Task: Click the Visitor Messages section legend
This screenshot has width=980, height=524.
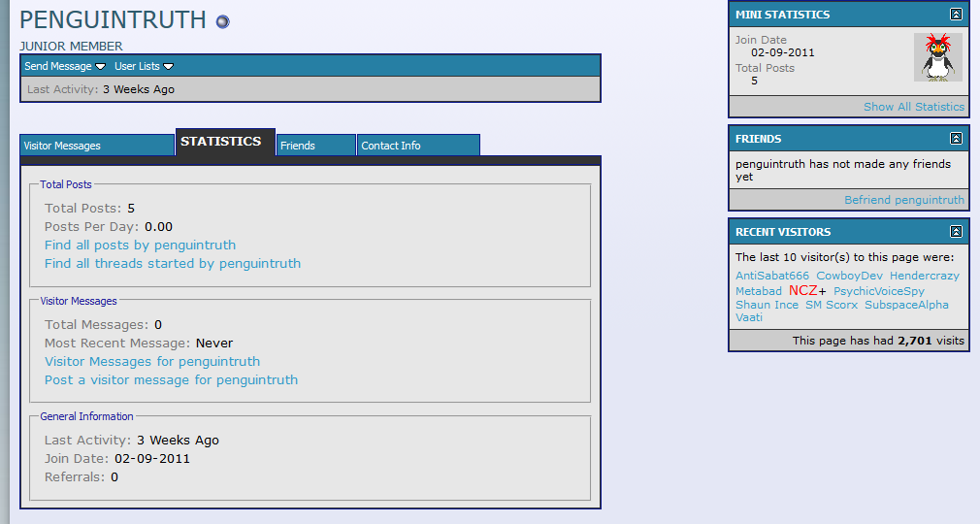Action: (x=79, y=301)
